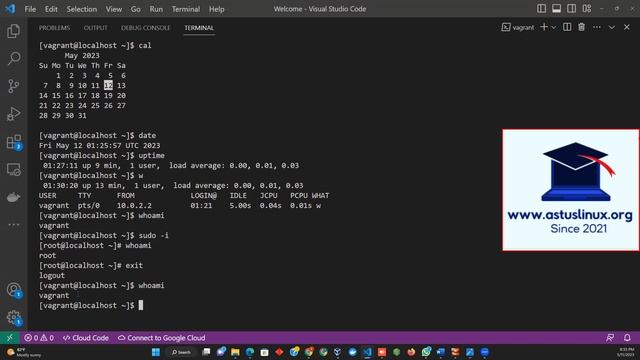Open the Run menu
The image size is (640, 360).
(x=156, y=9)
